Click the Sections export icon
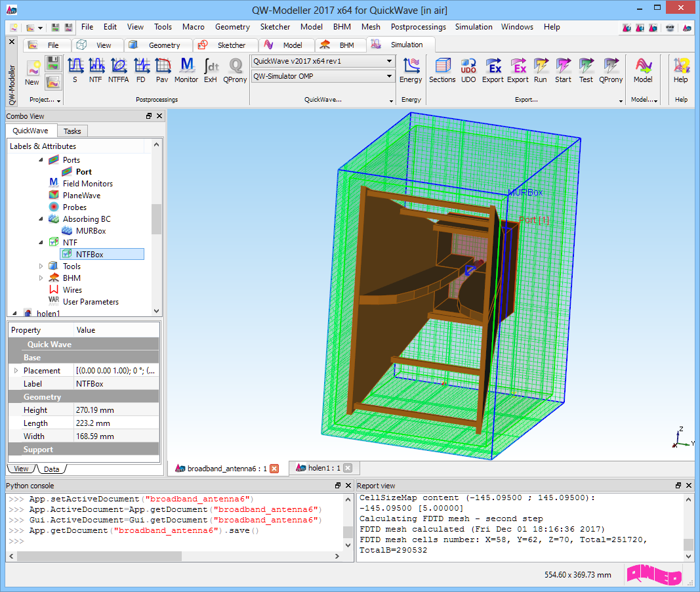The height and width of the screenshot is (592, 700). pyautogui.click(x=442, y=70)
